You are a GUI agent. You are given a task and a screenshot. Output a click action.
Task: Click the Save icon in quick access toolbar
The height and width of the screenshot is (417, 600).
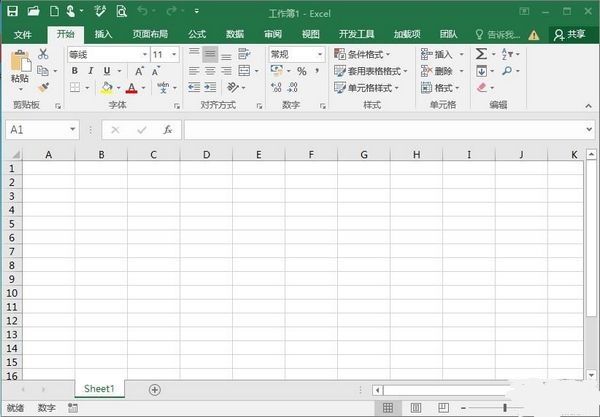pos(12,12)
